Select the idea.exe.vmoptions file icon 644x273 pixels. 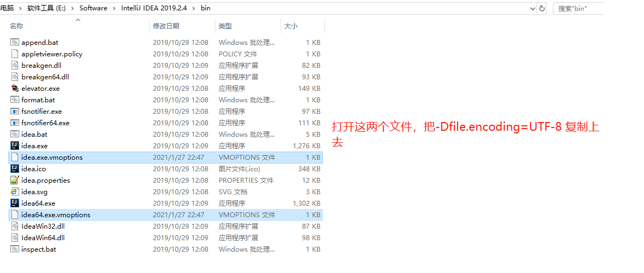click(x=15, y=157)
